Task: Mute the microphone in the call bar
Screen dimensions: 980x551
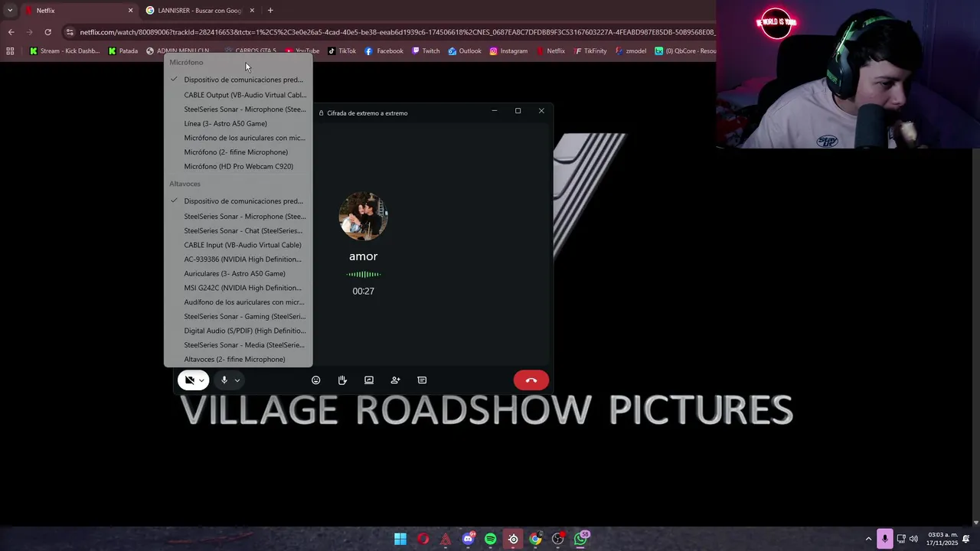Action: 224,380
